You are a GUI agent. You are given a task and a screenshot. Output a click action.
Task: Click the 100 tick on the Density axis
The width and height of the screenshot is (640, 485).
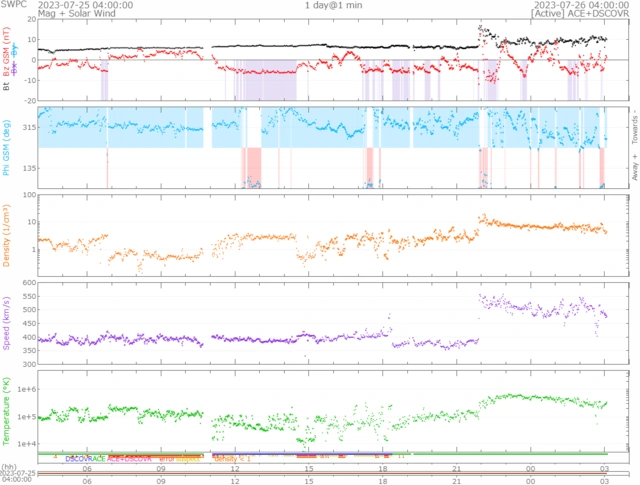coord(29,195)
